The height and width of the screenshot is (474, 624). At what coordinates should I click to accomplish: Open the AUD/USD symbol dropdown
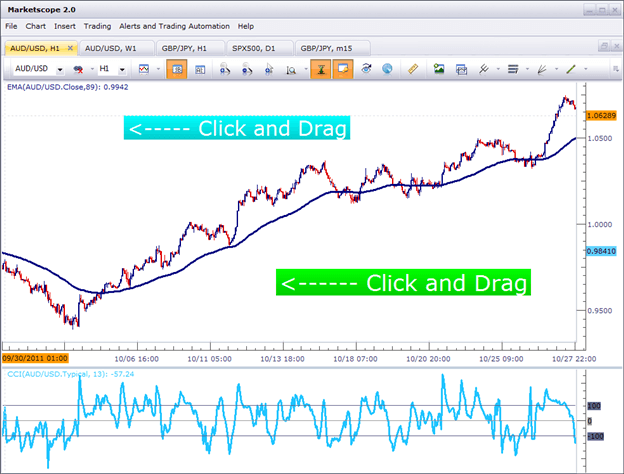tap(61, 70)
